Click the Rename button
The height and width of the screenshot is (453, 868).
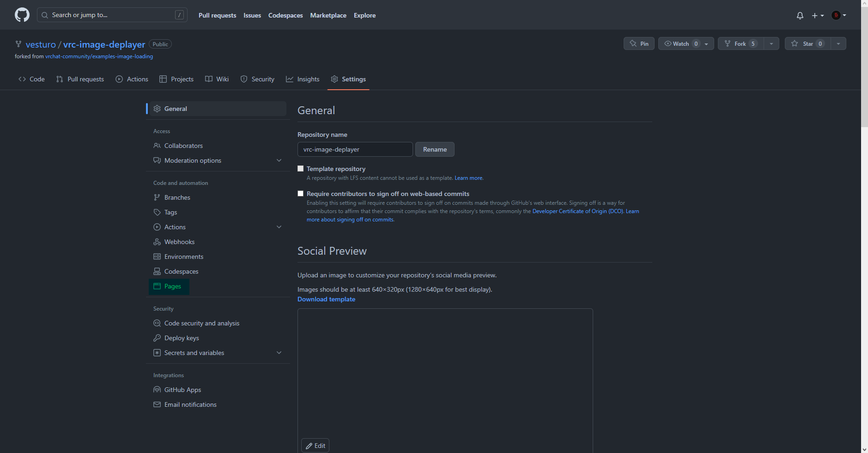coord(435,149)
